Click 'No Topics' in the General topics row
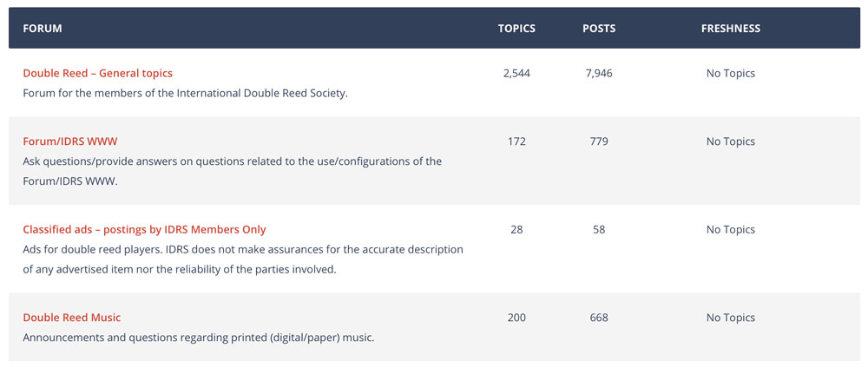Image resolution: width=868 pixels, height=368 pixels. pyautogui.click(x=731, y=73)
